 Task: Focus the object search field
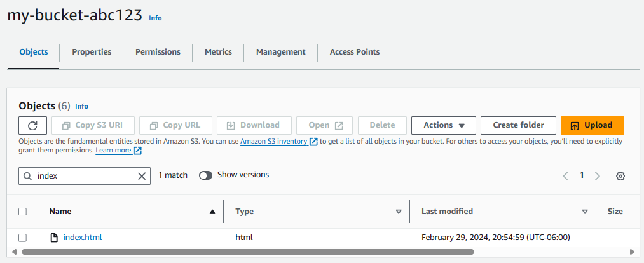[x=85, y=176]
